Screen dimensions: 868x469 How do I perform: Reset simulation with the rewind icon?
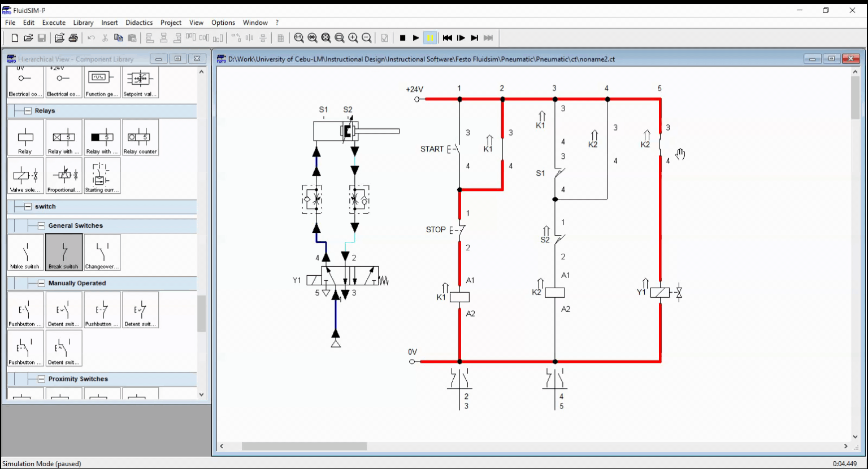(x=447, y=38)
